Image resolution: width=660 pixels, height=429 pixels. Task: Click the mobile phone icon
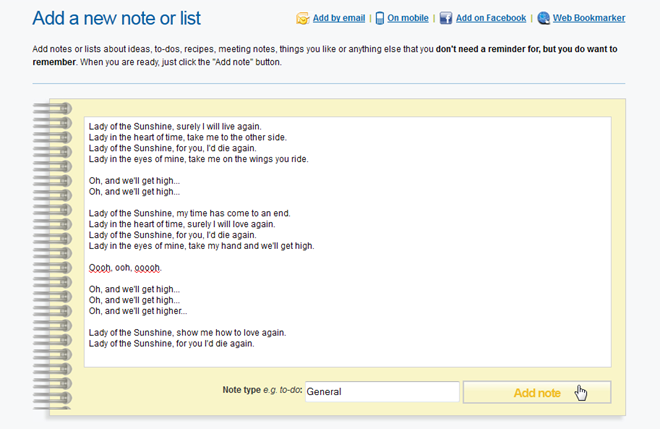coord(380,18)
